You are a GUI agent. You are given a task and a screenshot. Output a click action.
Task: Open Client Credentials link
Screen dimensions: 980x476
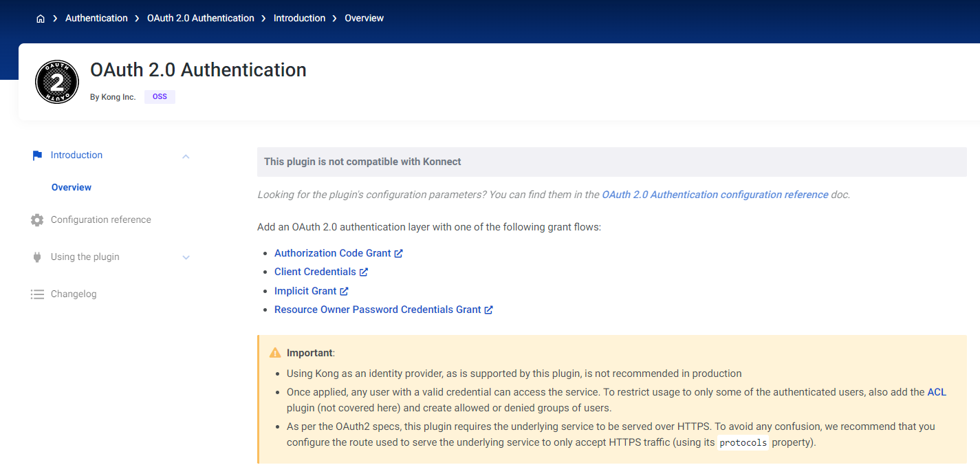315,272
